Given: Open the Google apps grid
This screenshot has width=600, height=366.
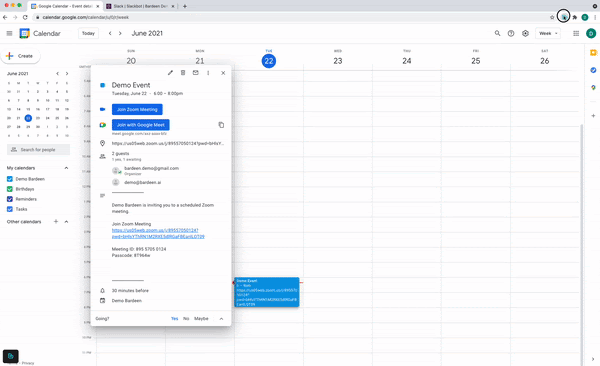Looking at the screenshot, I should point(576,33).
